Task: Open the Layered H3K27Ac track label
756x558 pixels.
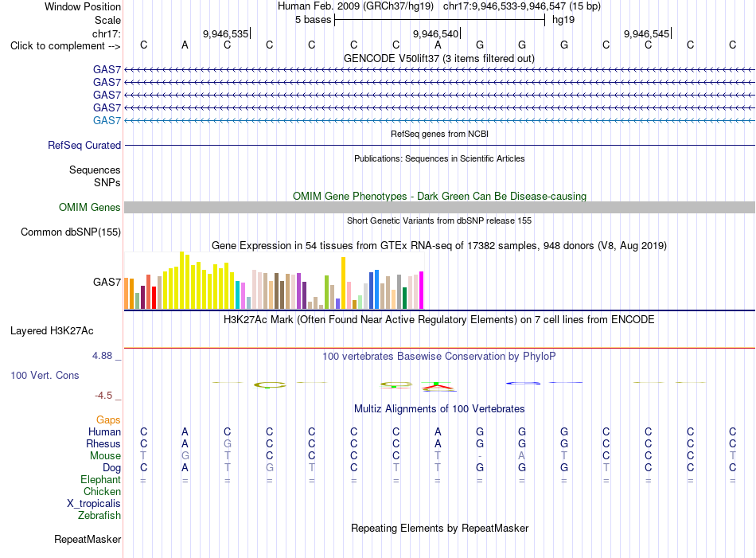Action: (x=52, y=331)
